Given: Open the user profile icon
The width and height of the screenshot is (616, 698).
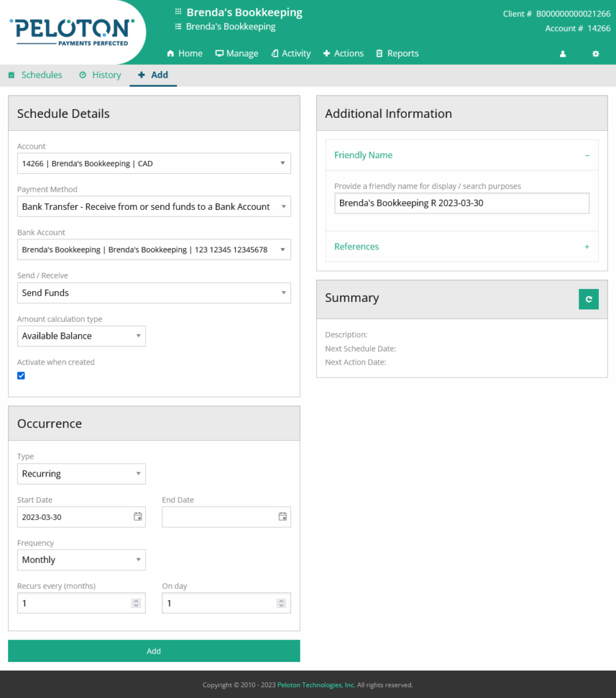Looking at the screenshot, I should [563, 54].
